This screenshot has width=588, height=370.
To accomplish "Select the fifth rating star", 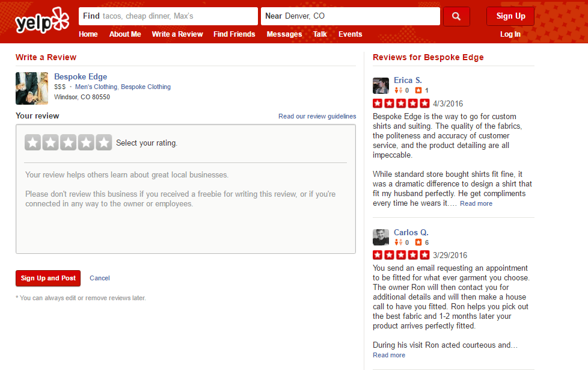I will pyautogui.click(x=104, y=143).
